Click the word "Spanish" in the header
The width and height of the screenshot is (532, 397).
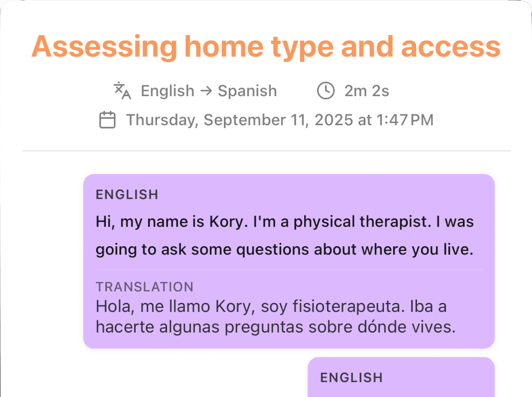(247, 91)
